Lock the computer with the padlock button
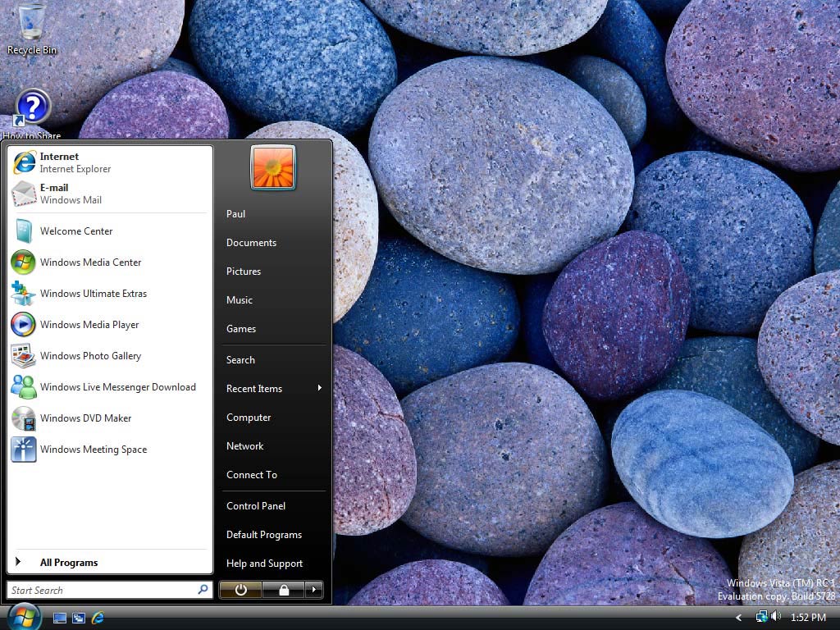 pos(283,590)
